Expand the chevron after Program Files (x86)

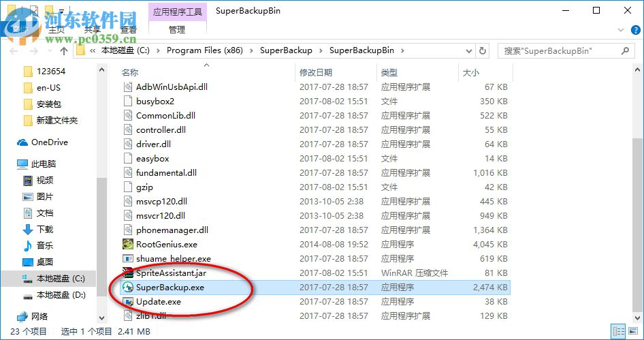coord(251,50)
